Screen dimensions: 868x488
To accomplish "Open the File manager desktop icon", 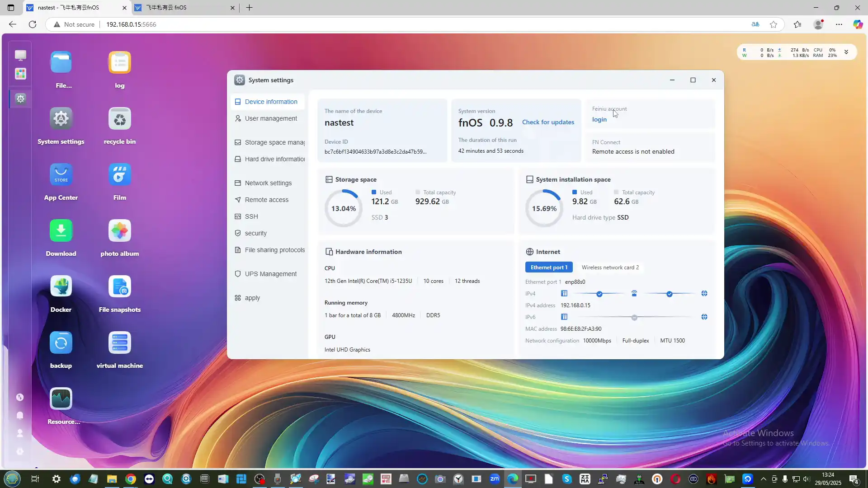I will pos(61,63).
